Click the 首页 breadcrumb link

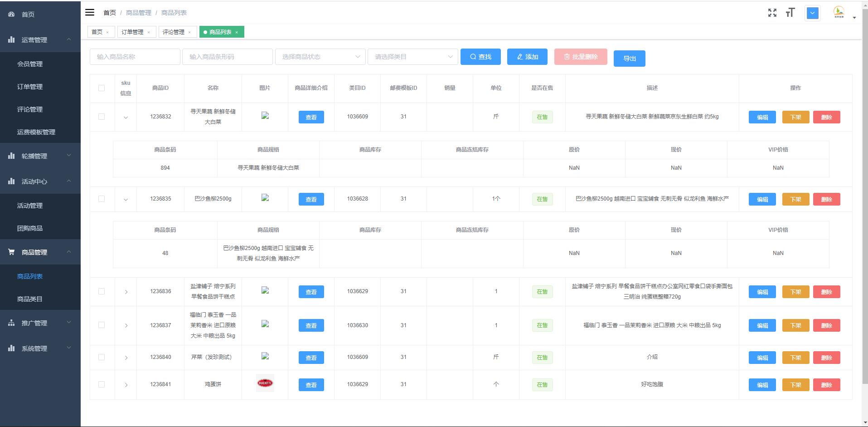(110, 13)
